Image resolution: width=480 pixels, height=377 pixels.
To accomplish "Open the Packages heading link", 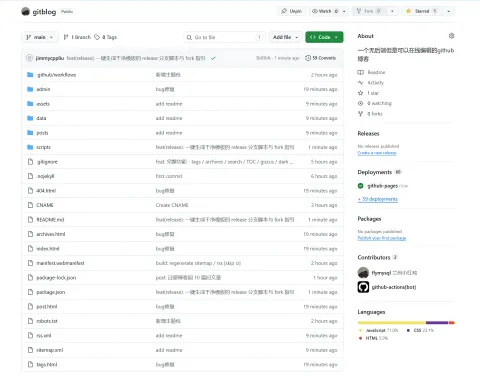I will [369, 219].
